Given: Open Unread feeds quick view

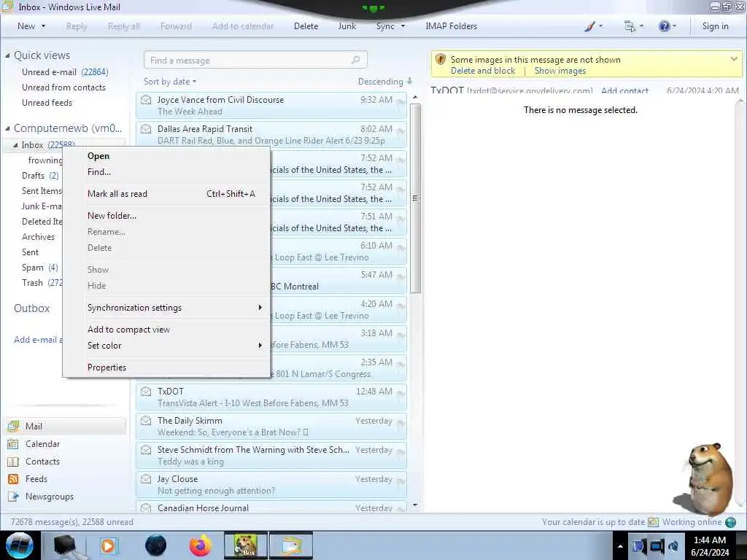Looking at the screenshot, I should [x=47, y=102].
